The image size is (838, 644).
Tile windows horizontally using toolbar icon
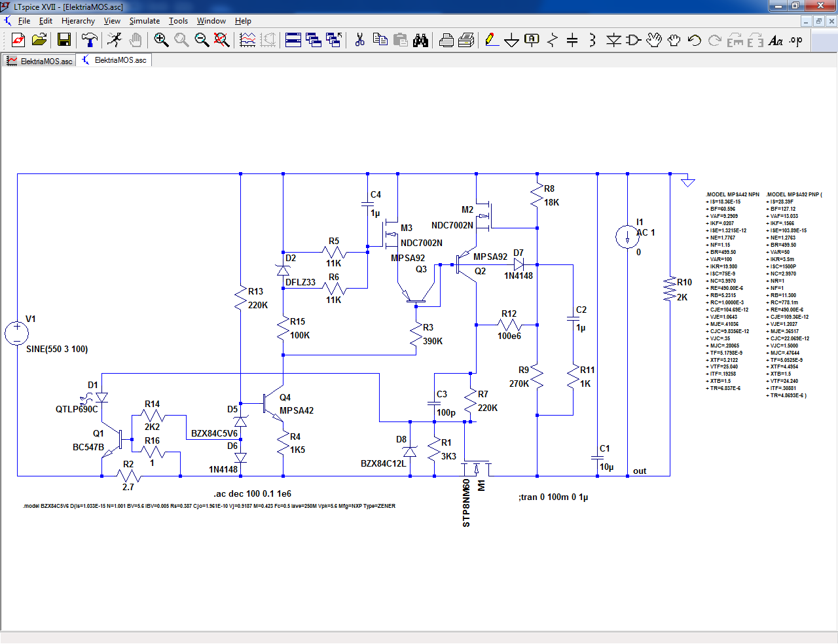(x=293, y=40)
